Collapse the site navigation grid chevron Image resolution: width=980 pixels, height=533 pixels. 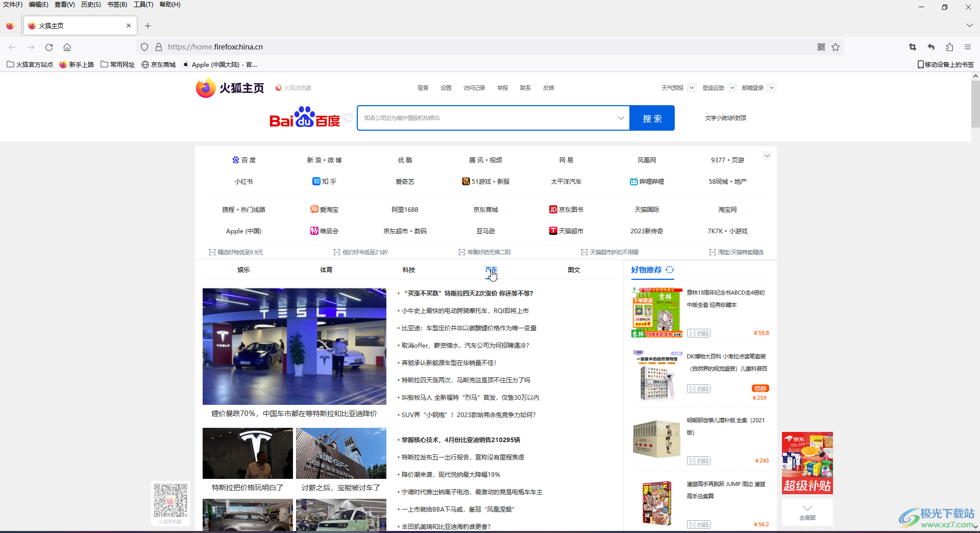pyautogui.click(x=767, y=156)
